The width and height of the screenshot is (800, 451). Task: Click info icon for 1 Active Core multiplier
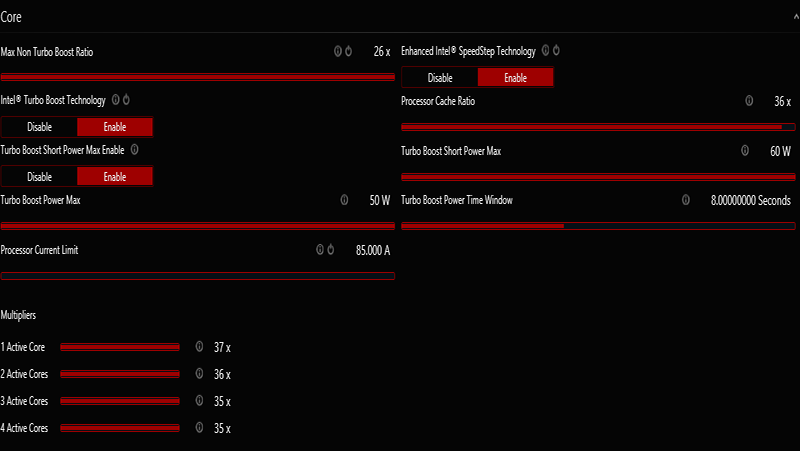(199, 347)
